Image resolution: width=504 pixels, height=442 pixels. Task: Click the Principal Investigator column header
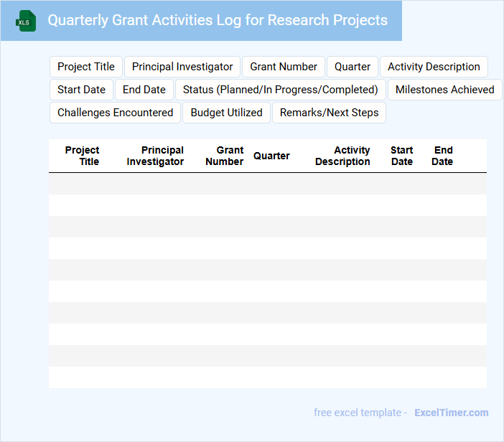[x=156, y=156]
